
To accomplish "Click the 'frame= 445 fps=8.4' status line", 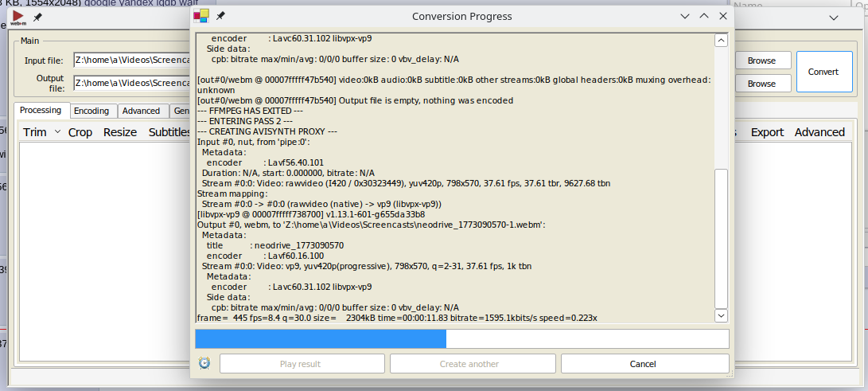I will coord(398,318).
